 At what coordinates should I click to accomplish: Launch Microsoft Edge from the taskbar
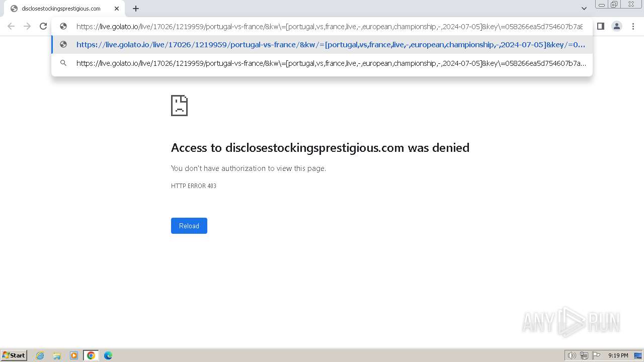point(108,355)
